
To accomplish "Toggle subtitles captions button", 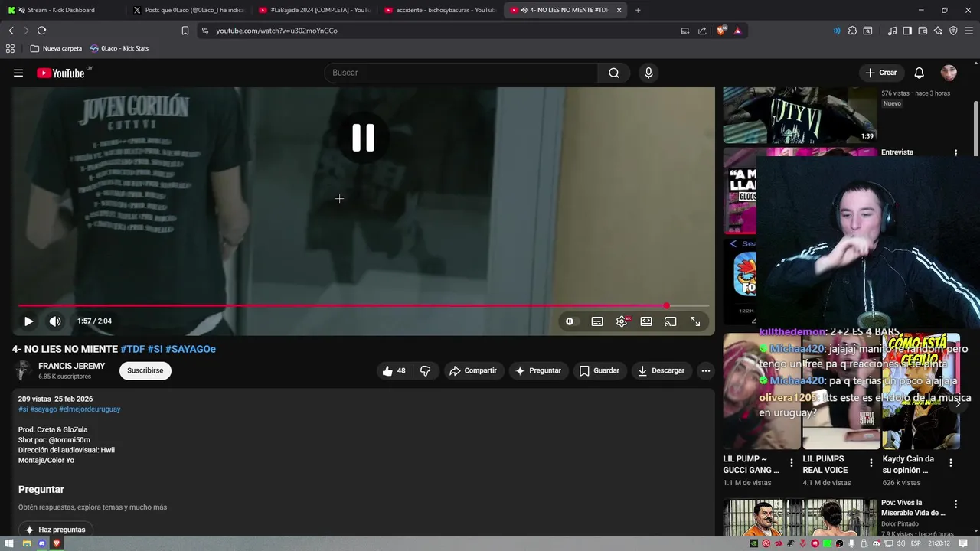I will 597,321.
